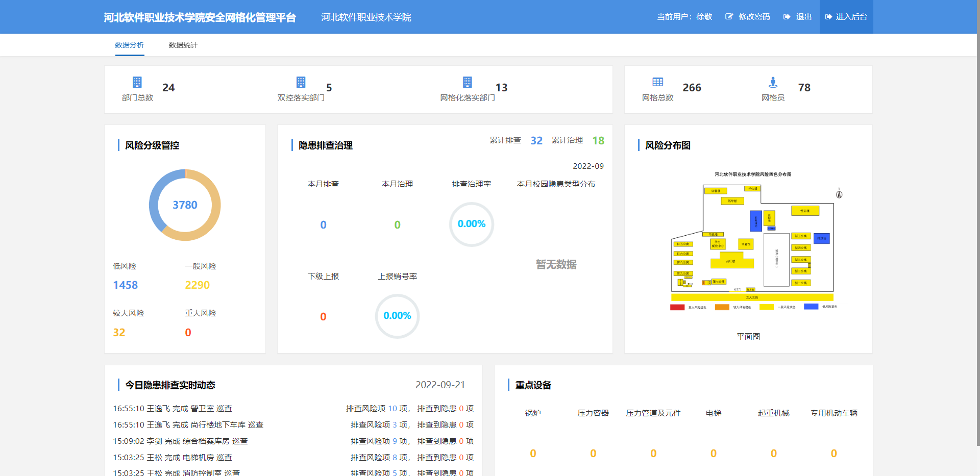The width and height of the screenshot is (980, 476).
Task: Click the 修改密码 edit icon
Action: click(729, 17)
